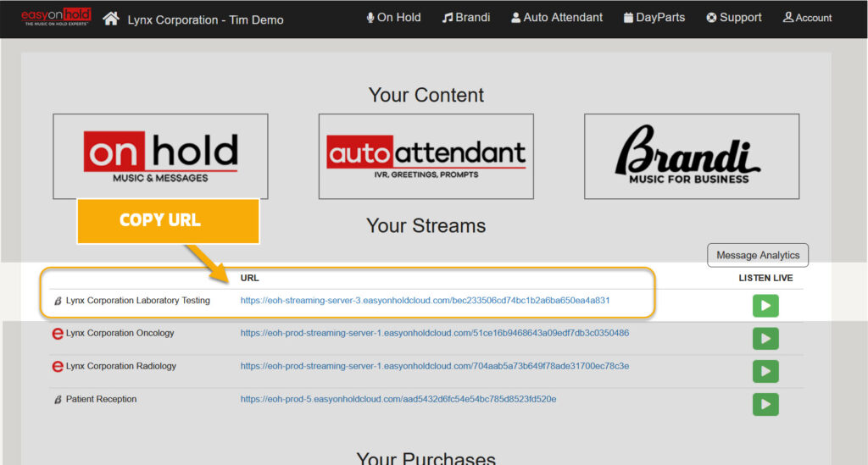Open the Account menu
868x465 pixels.
point(807,18)
